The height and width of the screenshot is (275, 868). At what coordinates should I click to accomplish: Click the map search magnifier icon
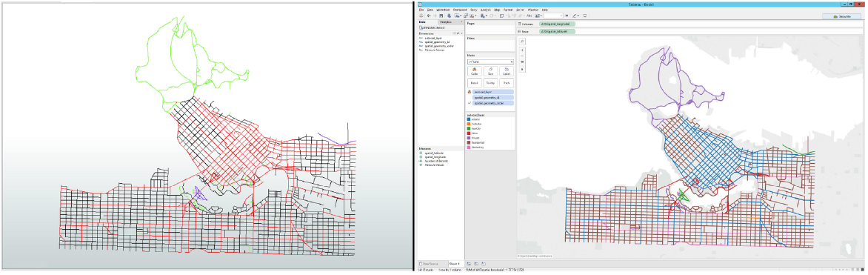tap(522, 42)
